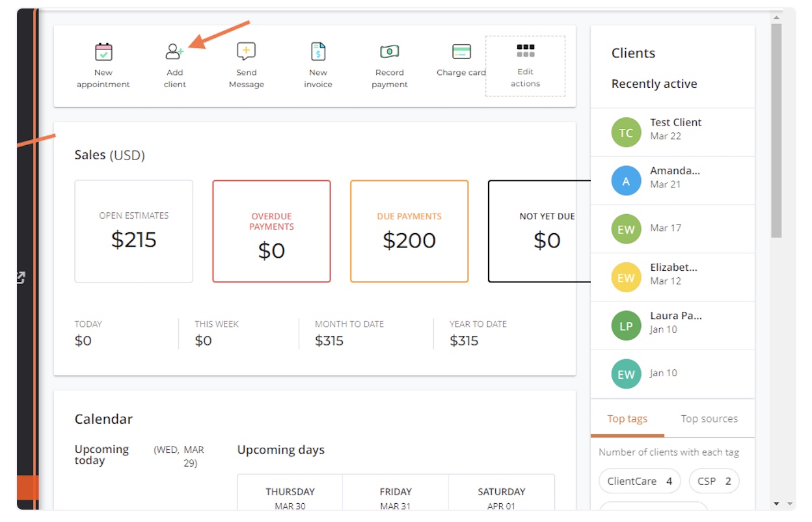Click the This week $0 value
This screenshot has height=522, width=812.
pos(204,340)
